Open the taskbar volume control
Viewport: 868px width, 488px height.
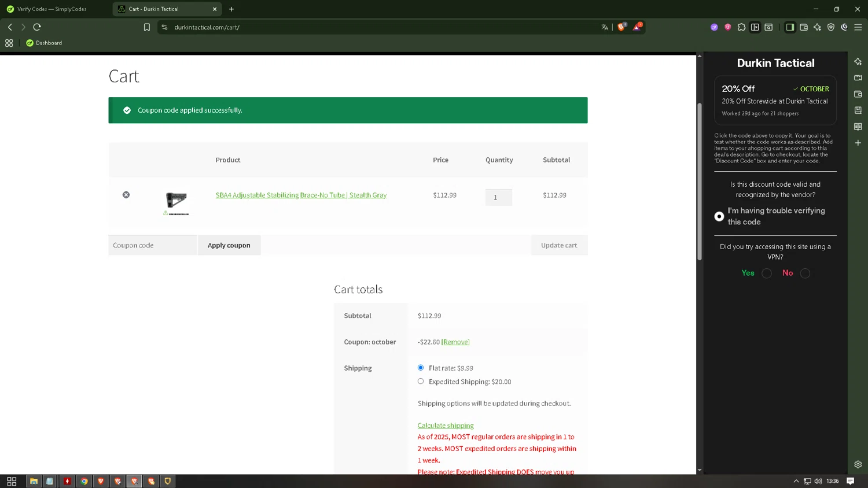pos(818,481)
